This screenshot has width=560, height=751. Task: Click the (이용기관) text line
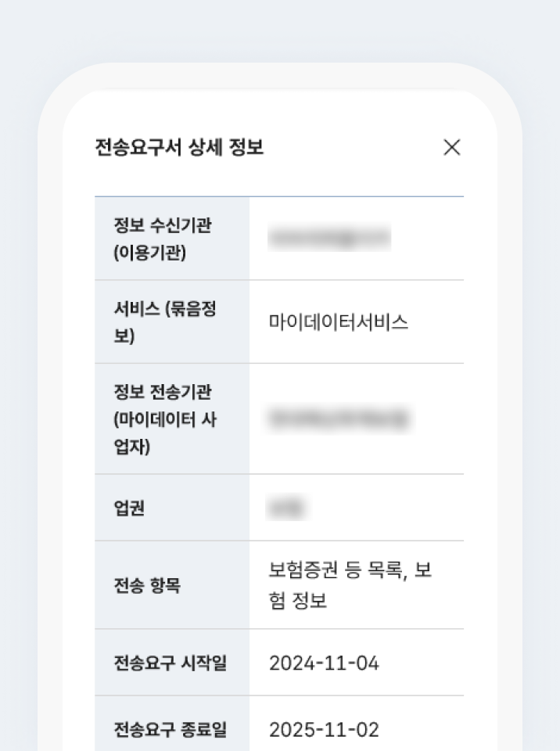(x=149, y=253)
